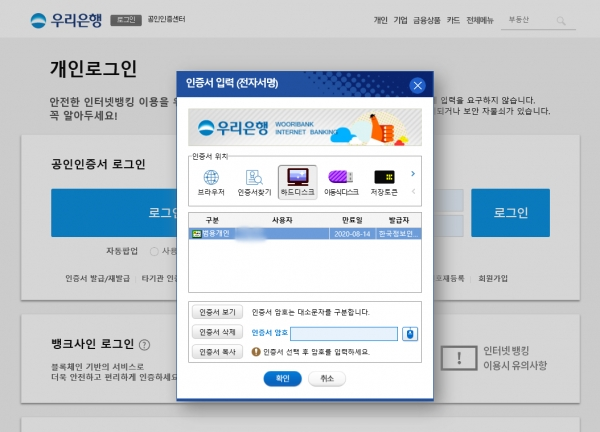The width and height of the screenshot is (600, 432).
Task: Select the 이동식디스크 removable disk icon
Action: tap(341, 183)
